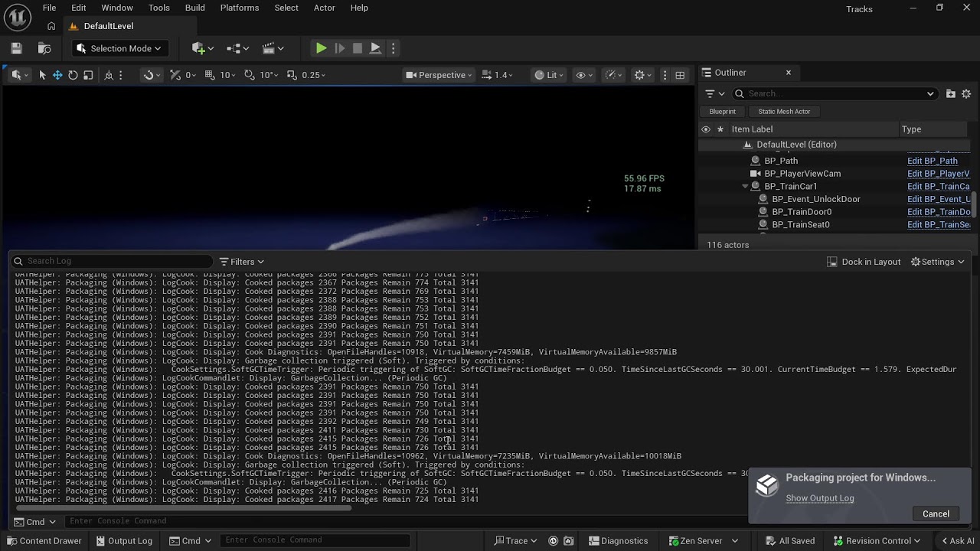
Task: Stop the play session button
Action: click(358, 48)
